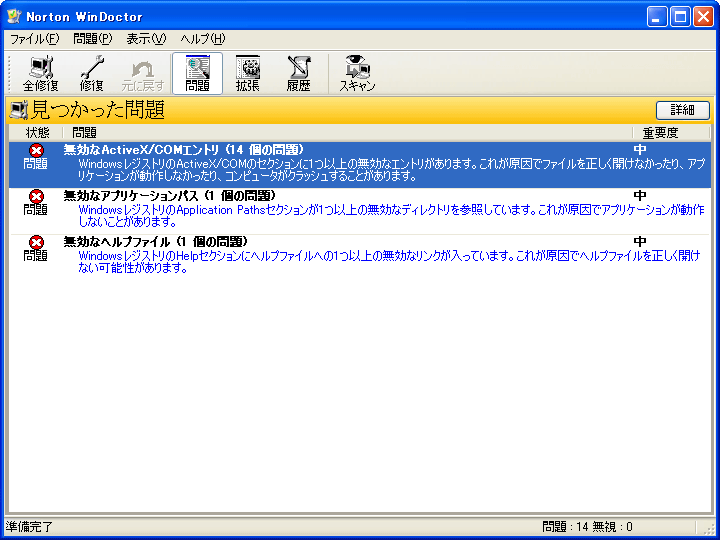Viewport: 720px width, 540px height.
Task: Select the 無効なヘルプファイル problem title
Action: tap(156, 242)
